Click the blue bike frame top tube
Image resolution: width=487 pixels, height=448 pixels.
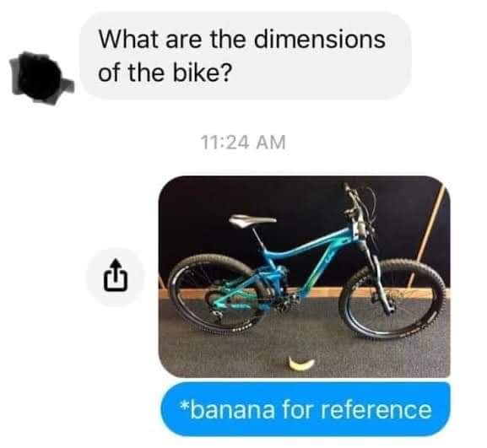(307, 246)
